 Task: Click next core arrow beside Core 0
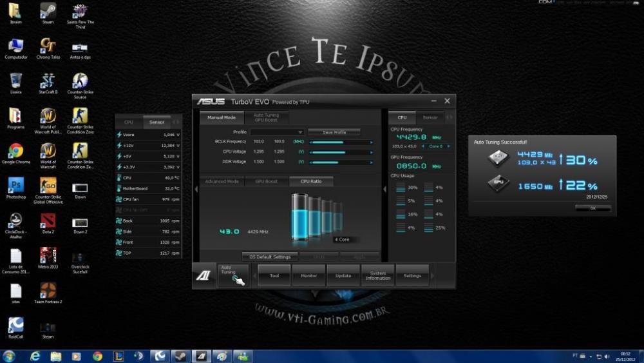448,146
